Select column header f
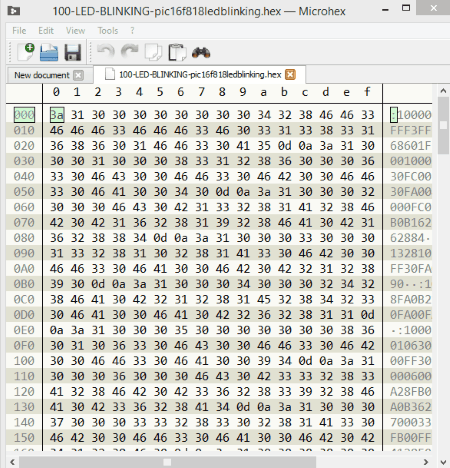This screenshot has height=468, width=450. coord(367,92)
